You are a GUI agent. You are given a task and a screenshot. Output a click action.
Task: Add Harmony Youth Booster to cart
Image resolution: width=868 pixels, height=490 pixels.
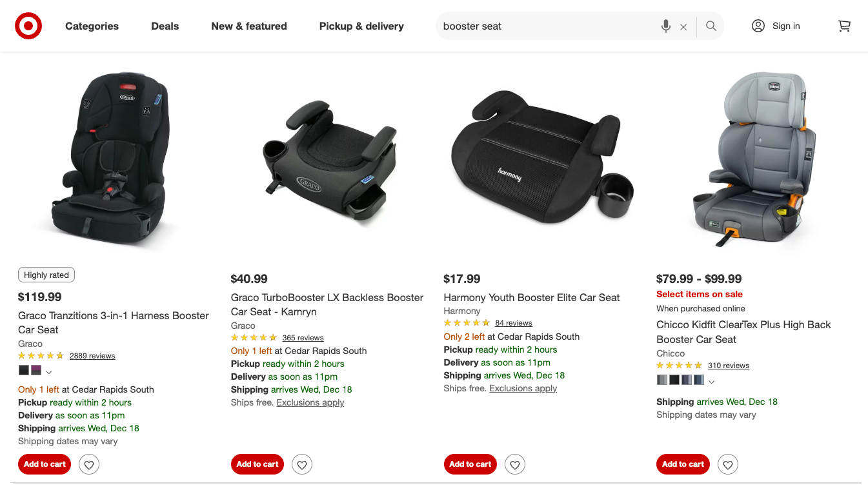coord(470,464)
